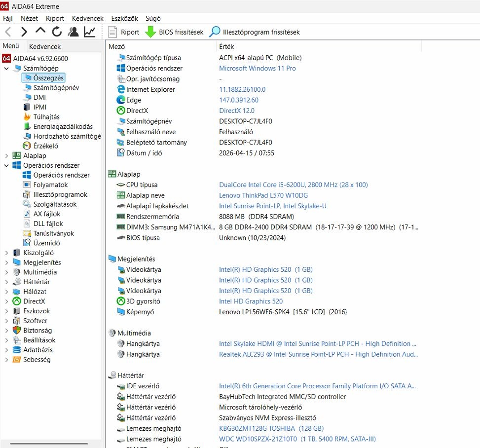Click the Back navigation arrow

(8, 32)
